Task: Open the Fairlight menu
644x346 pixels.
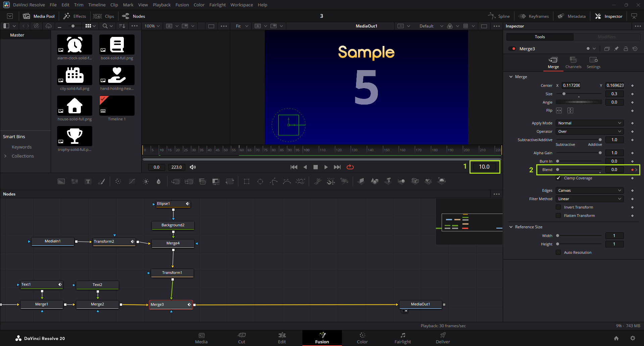Action: click(x=217, y=5)
